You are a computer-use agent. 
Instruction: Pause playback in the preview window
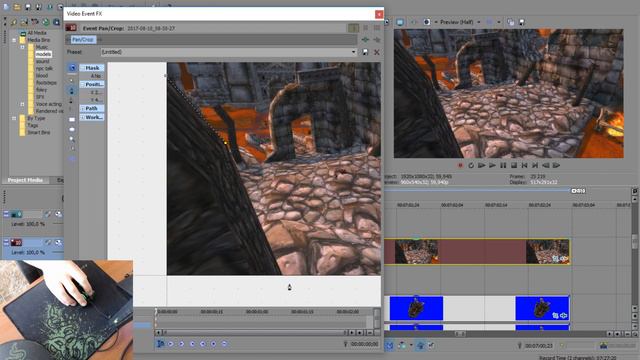[x=503, y=165]
